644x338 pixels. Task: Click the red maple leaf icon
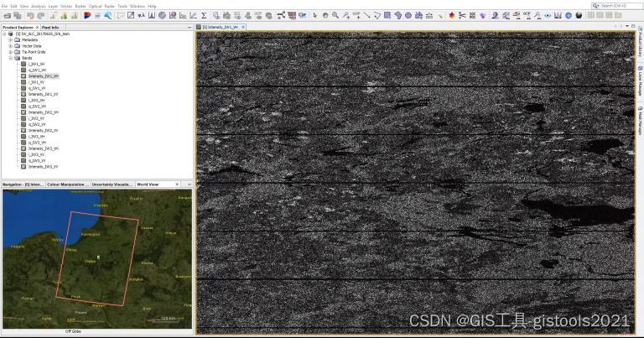click(451, 16)
